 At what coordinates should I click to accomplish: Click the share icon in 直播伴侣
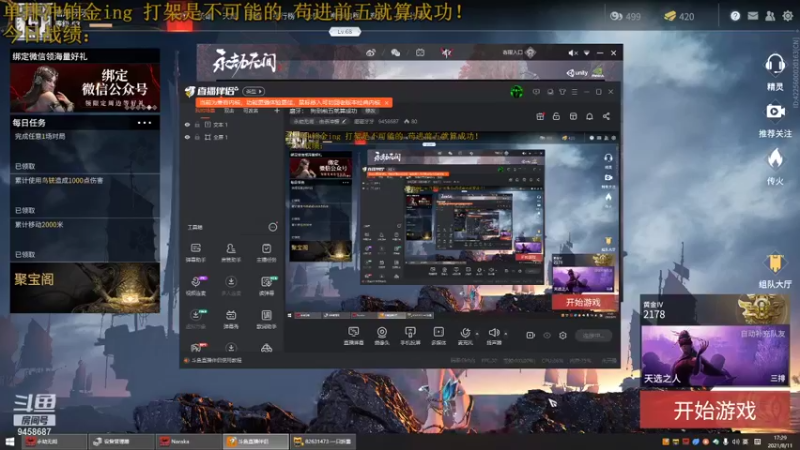click(606, 116)
